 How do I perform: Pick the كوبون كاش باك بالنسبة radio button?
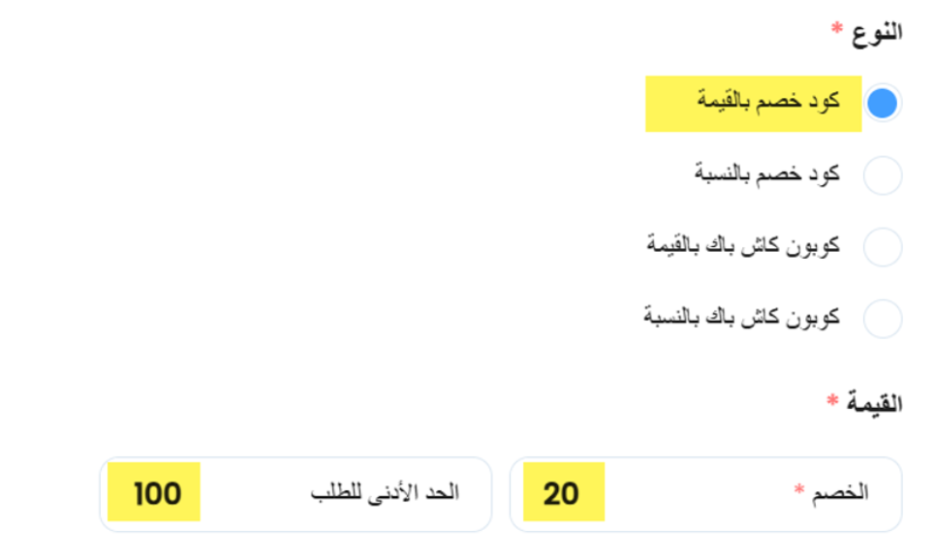(x=882, y=319)
